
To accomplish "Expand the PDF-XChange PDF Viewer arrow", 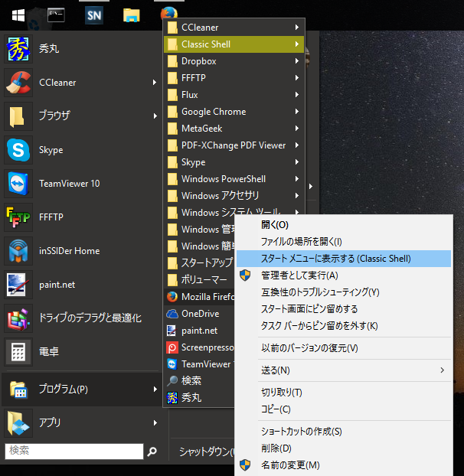I will [x=296, y=145].
